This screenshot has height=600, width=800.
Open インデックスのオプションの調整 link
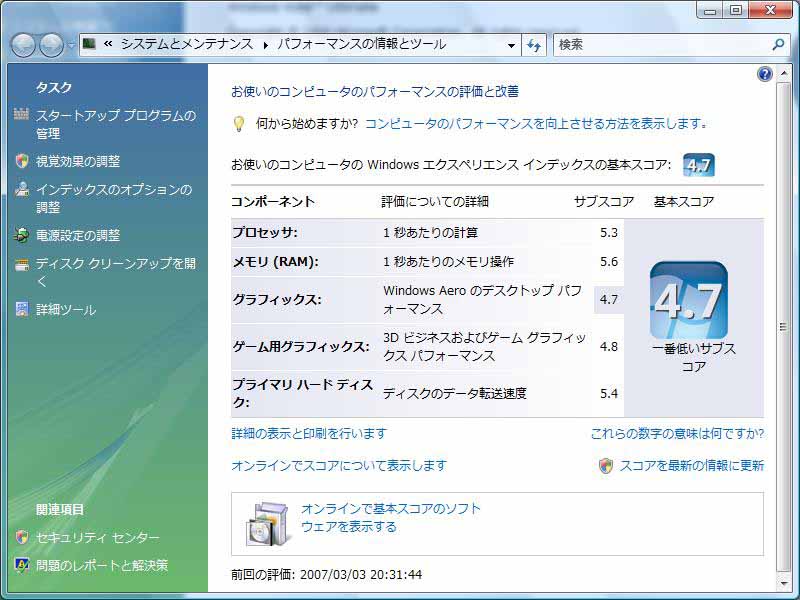(114, 198)
